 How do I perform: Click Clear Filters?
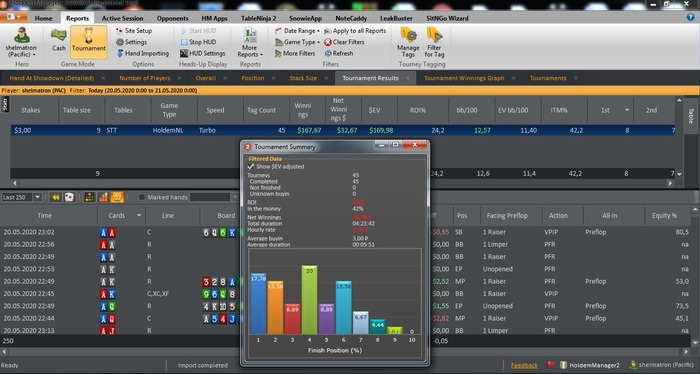(x=344, y=42)
